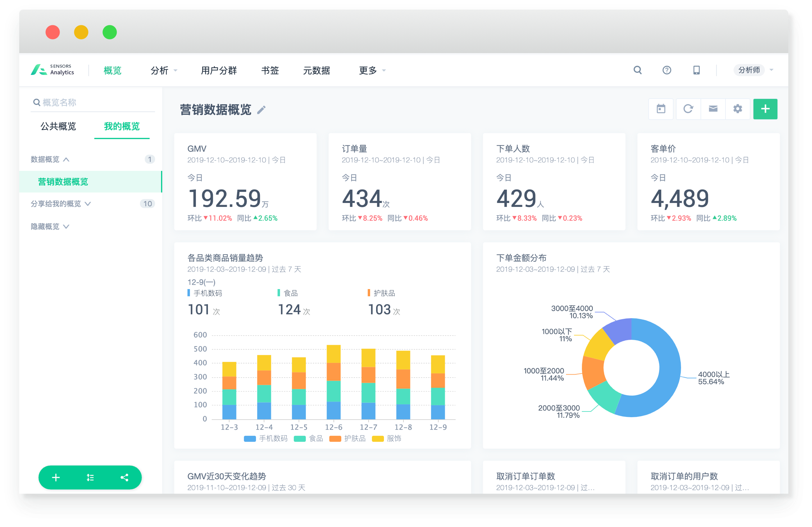Refresh the dashboard with the reload icon
Viewport: 812px width, 527px height.
click(x=688, y=109)
